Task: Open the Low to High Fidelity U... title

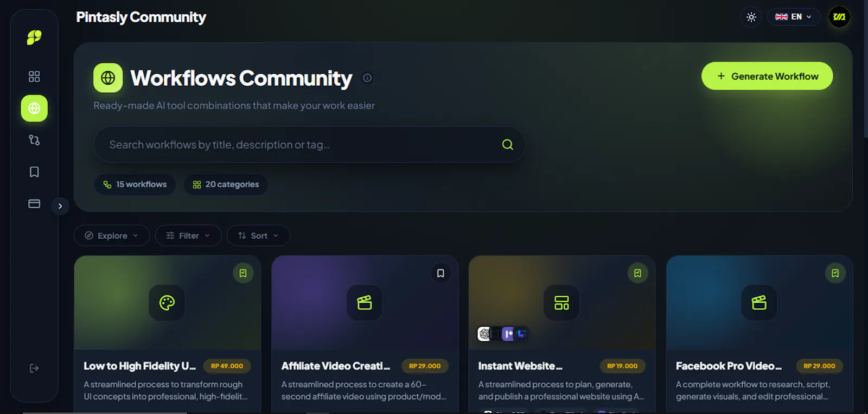Action: click(x=140, y=366)
